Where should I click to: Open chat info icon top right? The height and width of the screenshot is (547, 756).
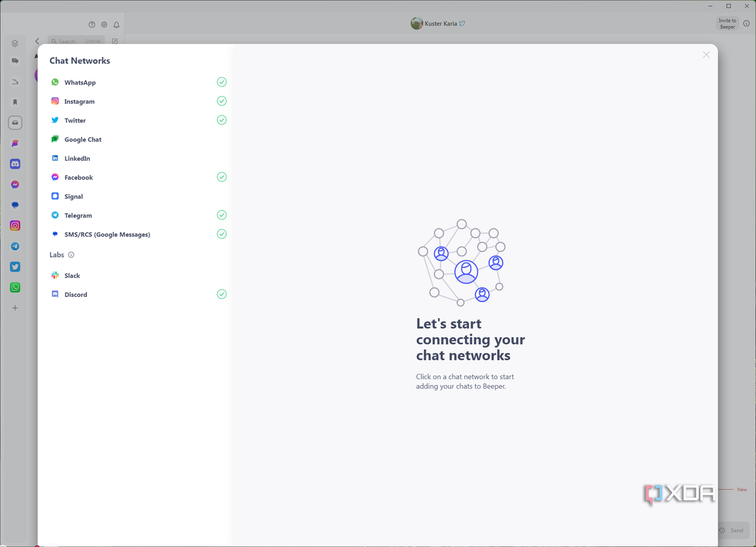(746, 23)
